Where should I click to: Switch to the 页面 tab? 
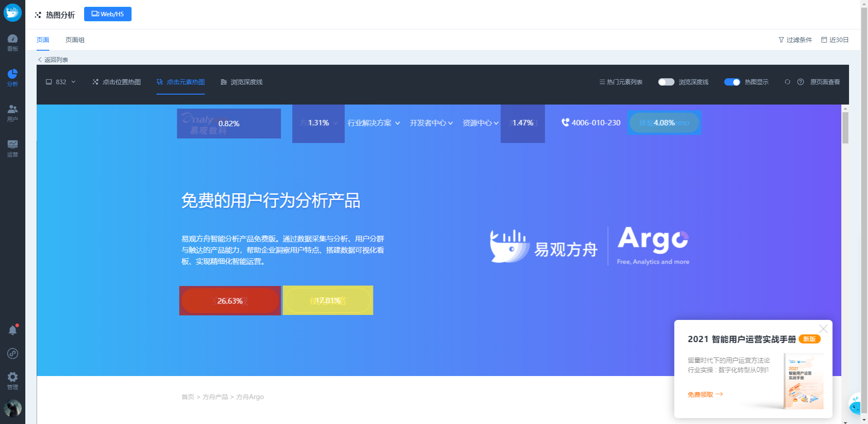tap(43, 40)
